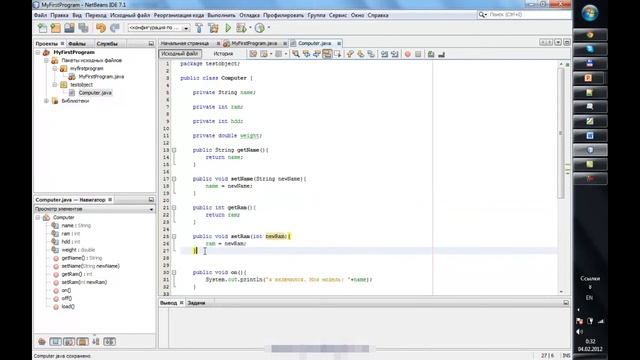The image size is (640, 360).
Task: Open the 'Файл' menu
Action: click(40, 15)
